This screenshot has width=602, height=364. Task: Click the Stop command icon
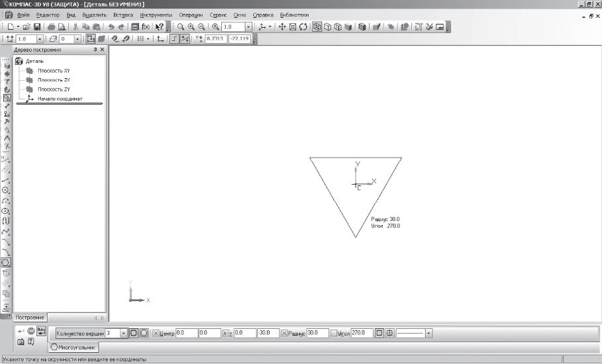pos(30,331)
